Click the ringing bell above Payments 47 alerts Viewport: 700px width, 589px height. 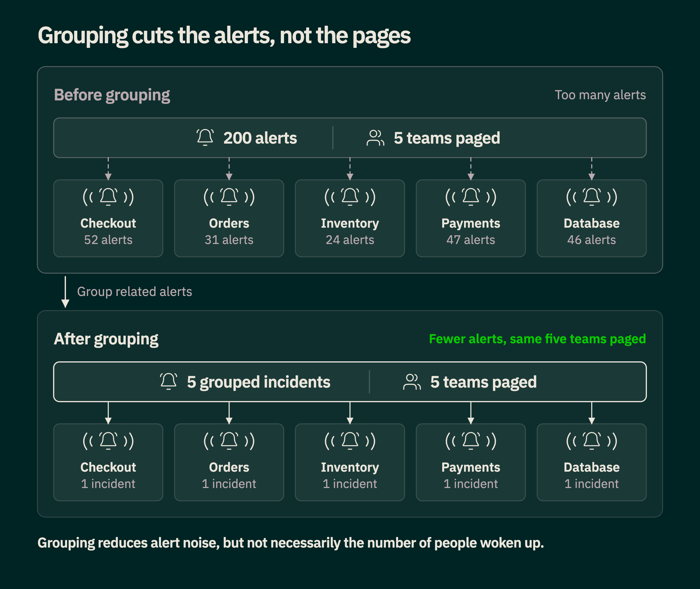(470, 197)
